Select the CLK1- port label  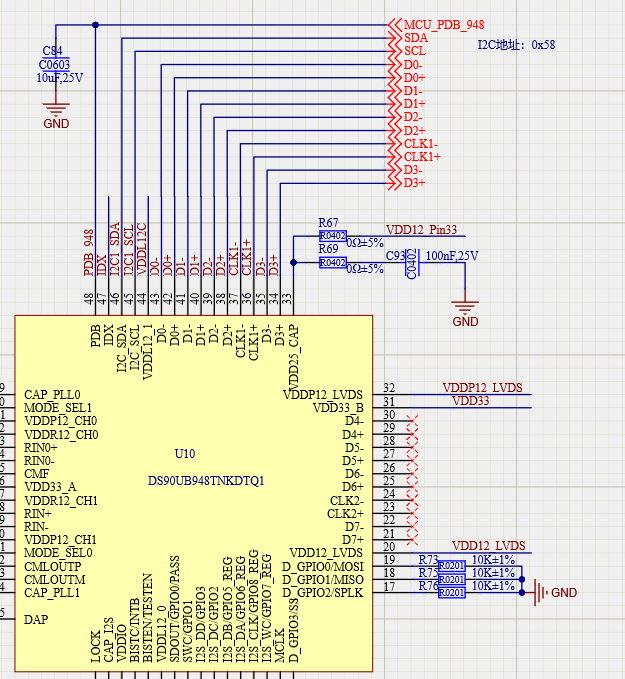pos(421,144)
